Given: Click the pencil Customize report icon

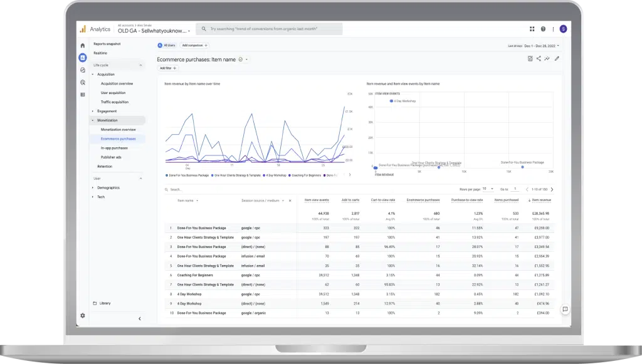Looking at the screenshot, I should click(x=557, y=59).
